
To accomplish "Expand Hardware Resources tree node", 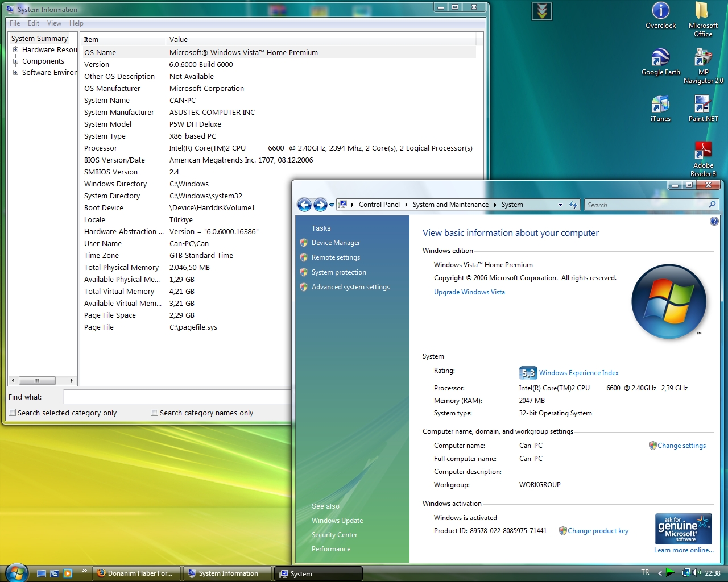I will [x=16, y=50].
